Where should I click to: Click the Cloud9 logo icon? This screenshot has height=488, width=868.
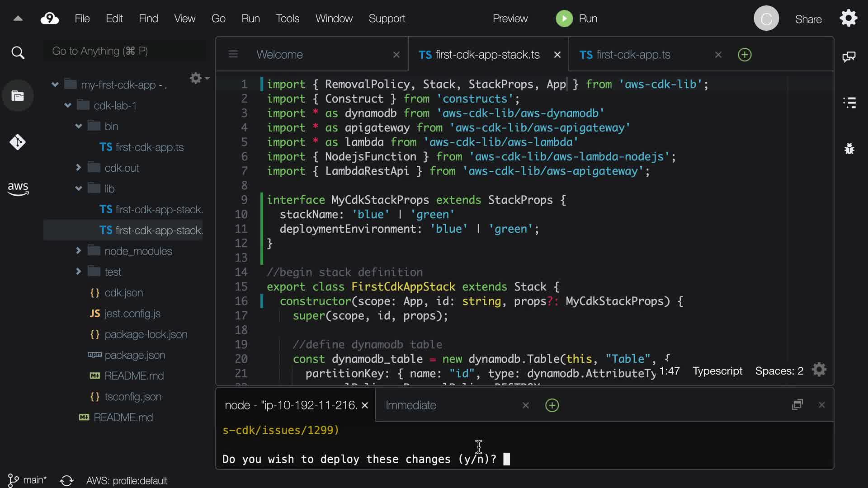pos(50,19)
